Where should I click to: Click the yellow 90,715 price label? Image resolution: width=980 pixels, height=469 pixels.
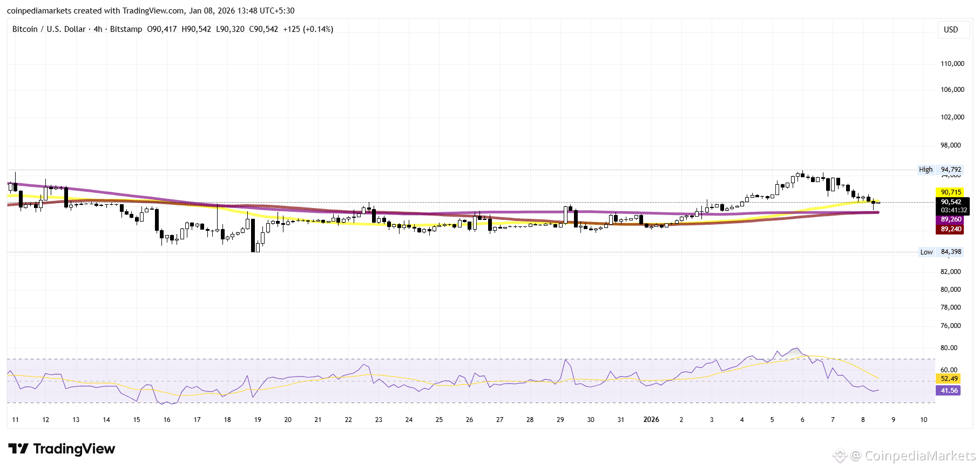pyautogui.click(x=951, y=192)
